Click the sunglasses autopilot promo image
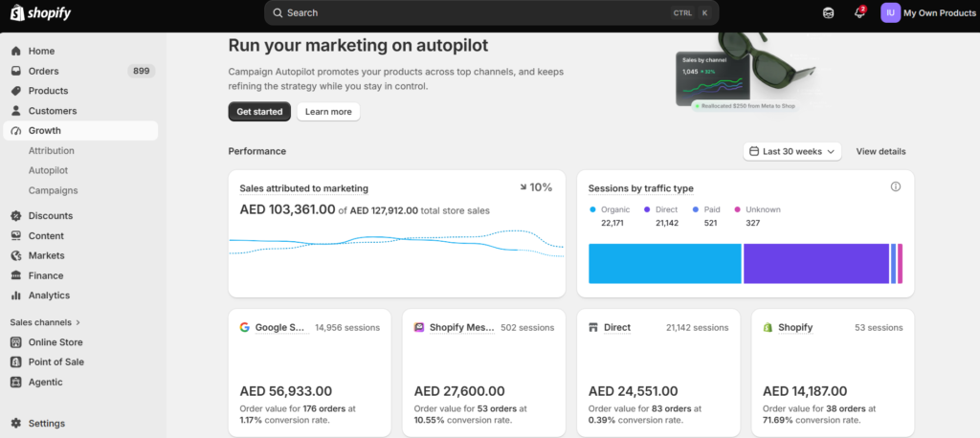Image resolution: width=980 pixels, height=438 pixels. coord(746,72)
